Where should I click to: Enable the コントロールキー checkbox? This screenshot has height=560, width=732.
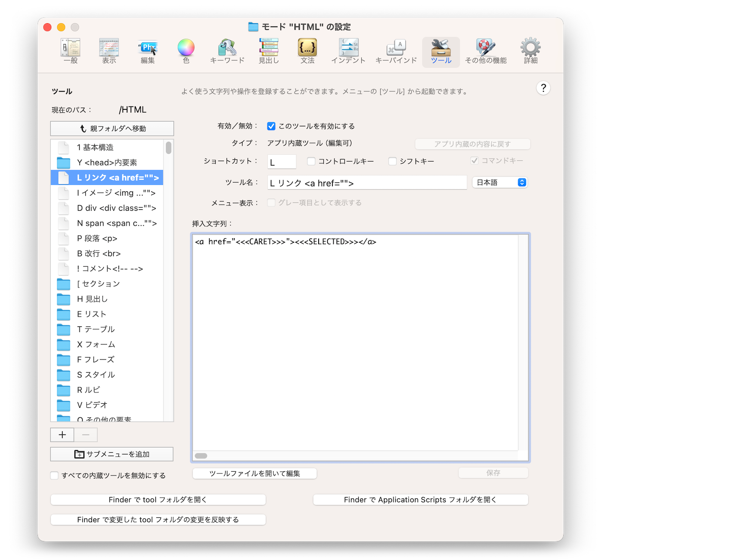(311, 161)
